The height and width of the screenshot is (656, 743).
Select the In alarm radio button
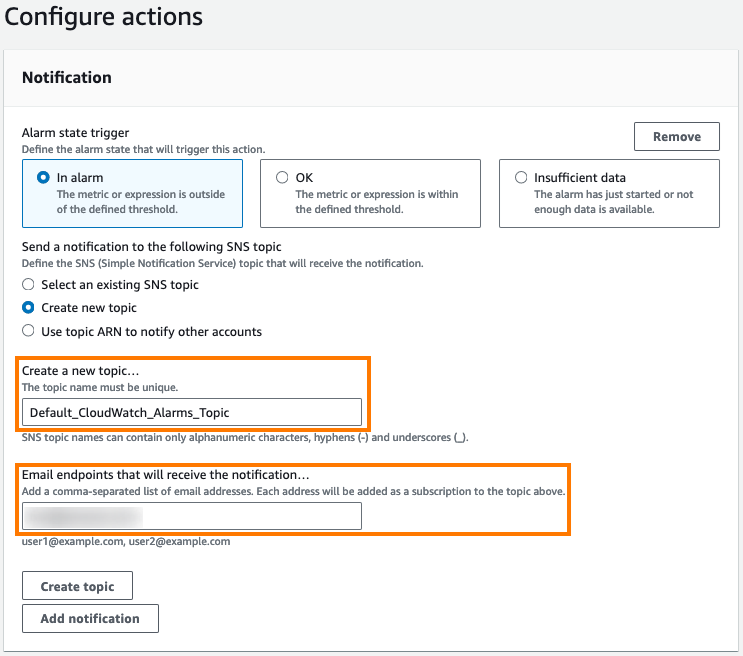pyautogui.click(x=43, y=178)
